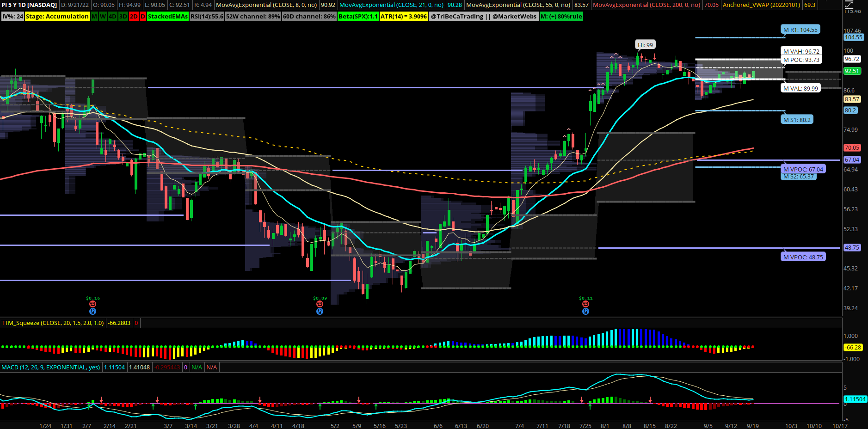Click the green M timeframe box
The width and height of the screenshot is (868, 429).
point(94,17)
